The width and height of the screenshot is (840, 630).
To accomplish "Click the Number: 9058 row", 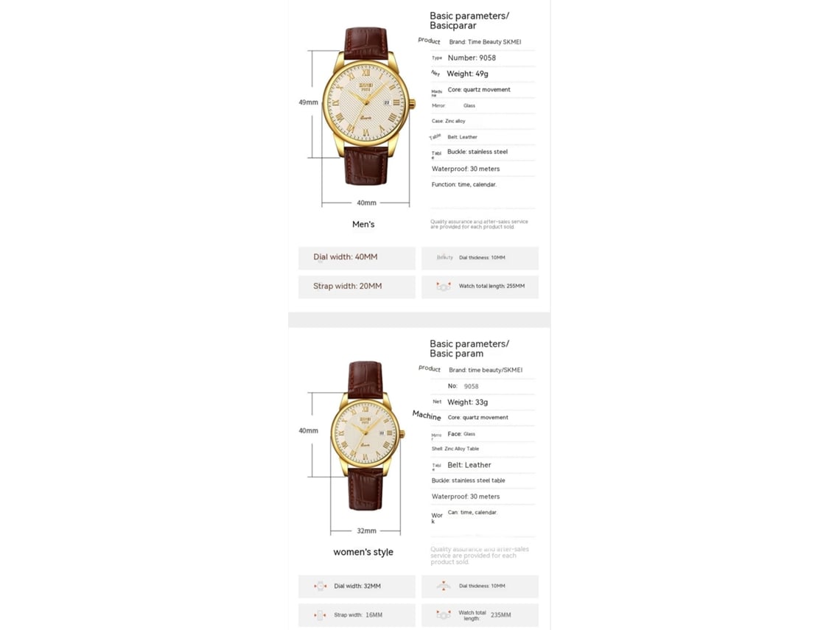I will (x=472, y=58).
